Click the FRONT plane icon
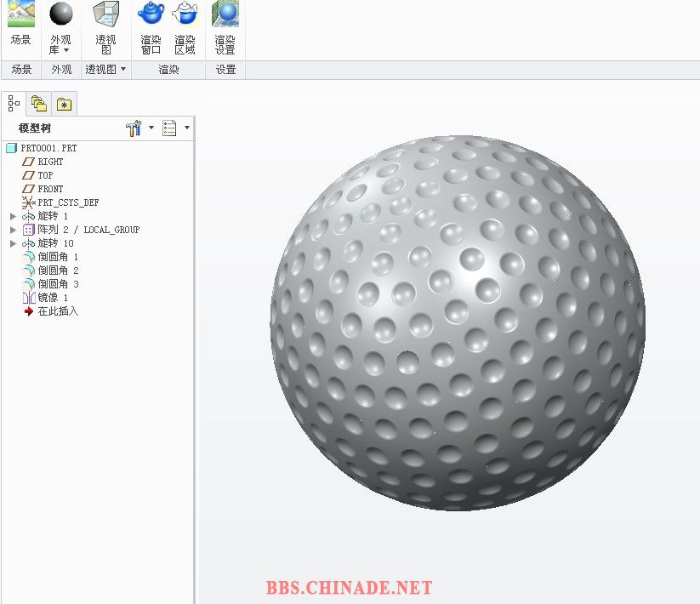Screen dimensions: 700x604 [28, 189]
